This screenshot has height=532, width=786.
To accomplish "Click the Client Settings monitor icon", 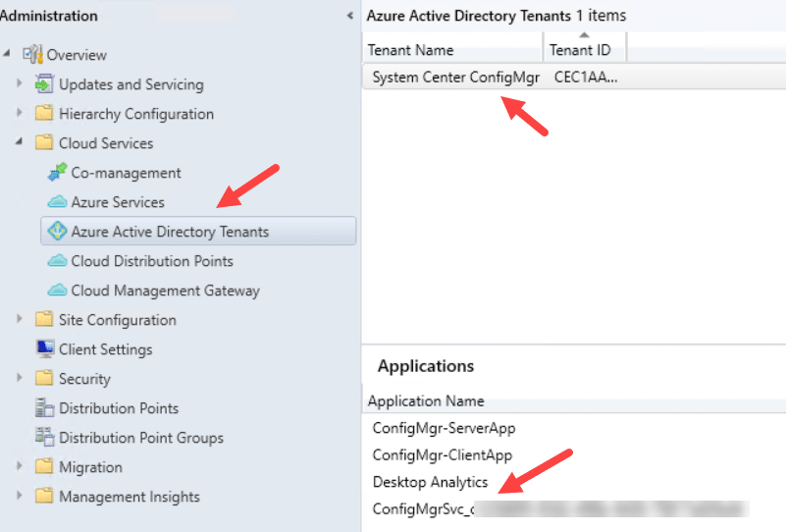I will pos(45,349).
